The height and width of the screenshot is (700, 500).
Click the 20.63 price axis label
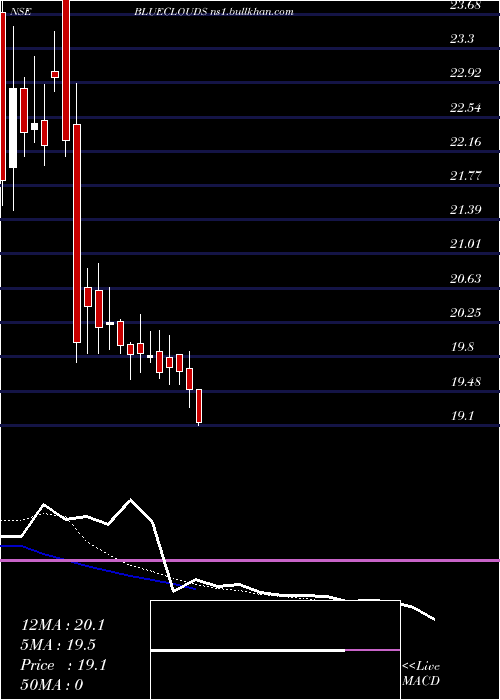pos(465,279)
